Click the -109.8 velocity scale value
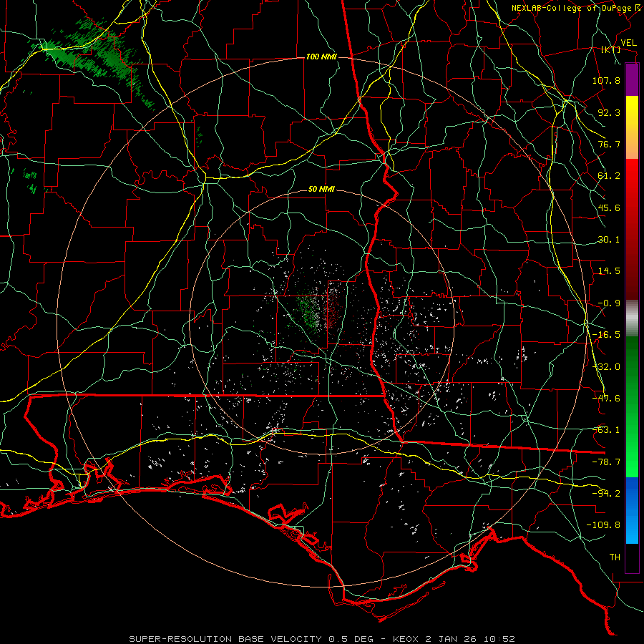Viewport: 644px width, 644px height. pyautogui.click(x=604, y=525)
